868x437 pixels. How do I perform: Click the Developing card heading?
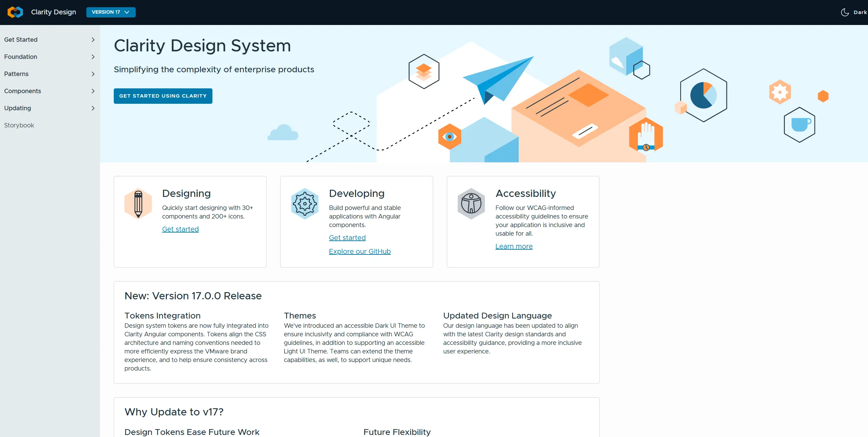(x=357, y=193)
